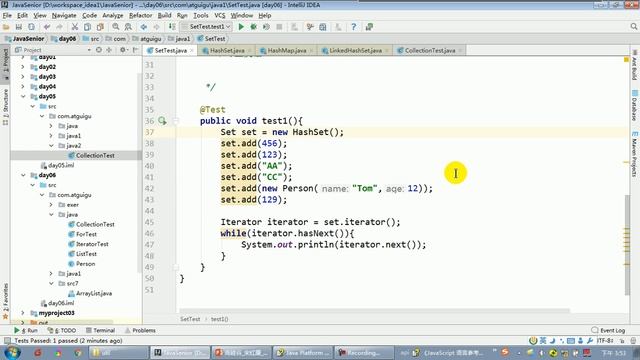This screenshot has width=640, height=360.
Task: Open the TODO tool window button
Action: (x=62, y=330)
